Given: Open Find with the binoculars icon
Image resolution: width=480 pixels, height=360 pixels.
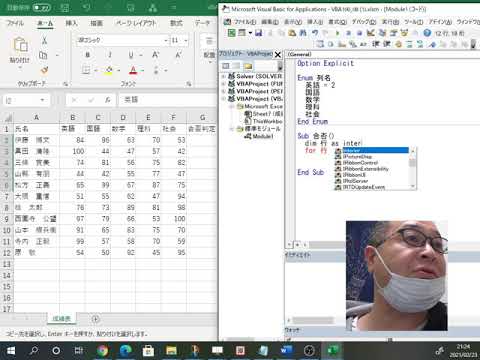Looking at the screenshot, I should (x=303, y=33).
